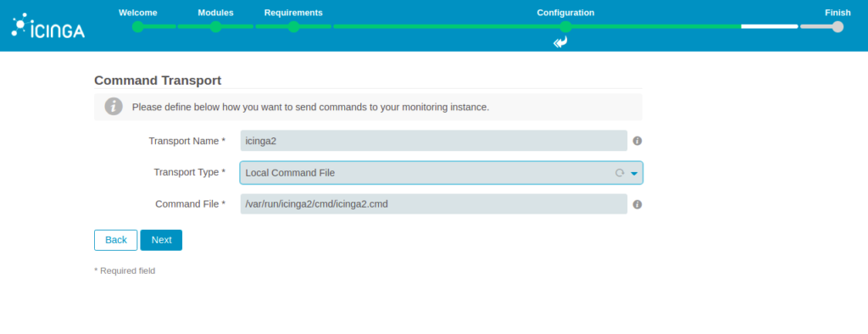Click the reload icon in the Transport Type field
868x334 pixels.
point(620,173)
